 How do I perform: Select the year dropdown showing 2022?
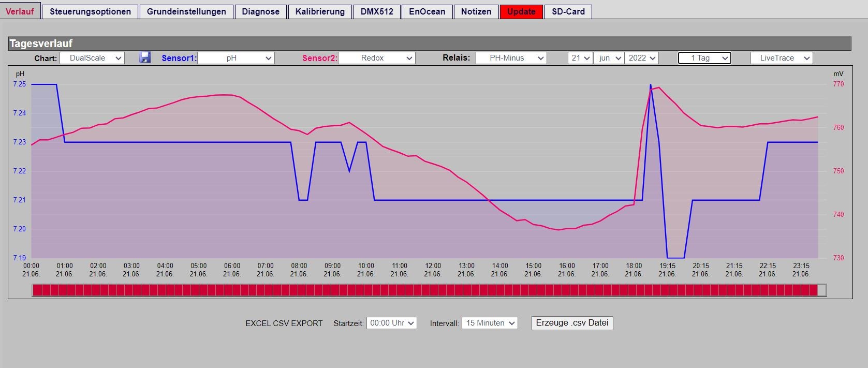pos(641,58)
